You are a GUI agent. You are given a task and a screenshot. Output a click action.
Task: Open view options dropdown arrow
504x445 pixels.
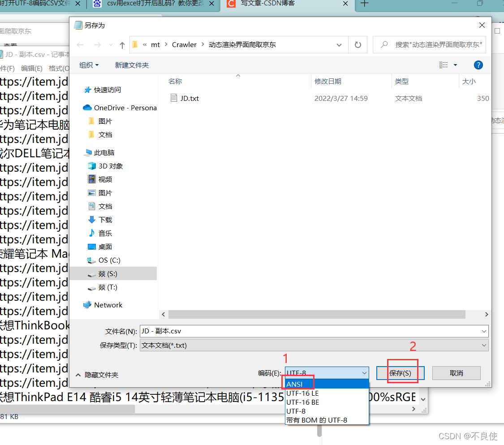click(x=455, y=65)
